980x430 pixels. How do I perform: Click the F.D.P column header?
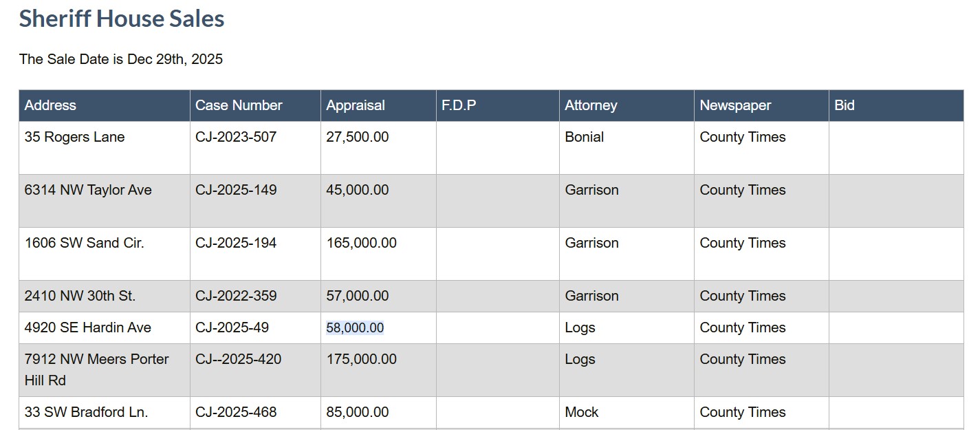coord(459,105)
